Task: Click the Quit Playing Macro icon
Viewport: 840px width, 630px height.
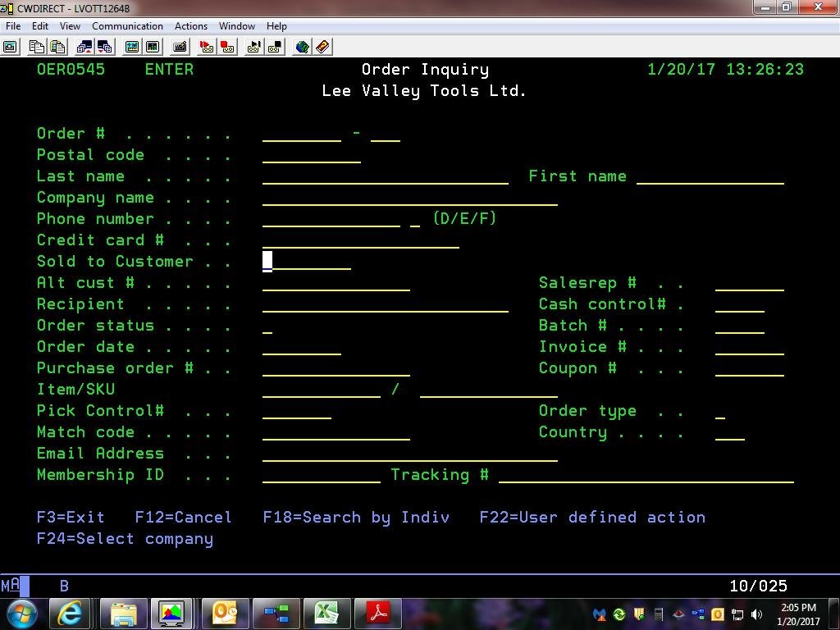Action: pos(275,47)
